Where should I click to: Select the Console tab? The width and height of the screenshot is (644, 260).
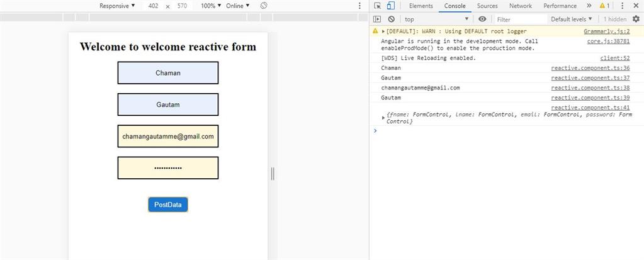(455, 6)
